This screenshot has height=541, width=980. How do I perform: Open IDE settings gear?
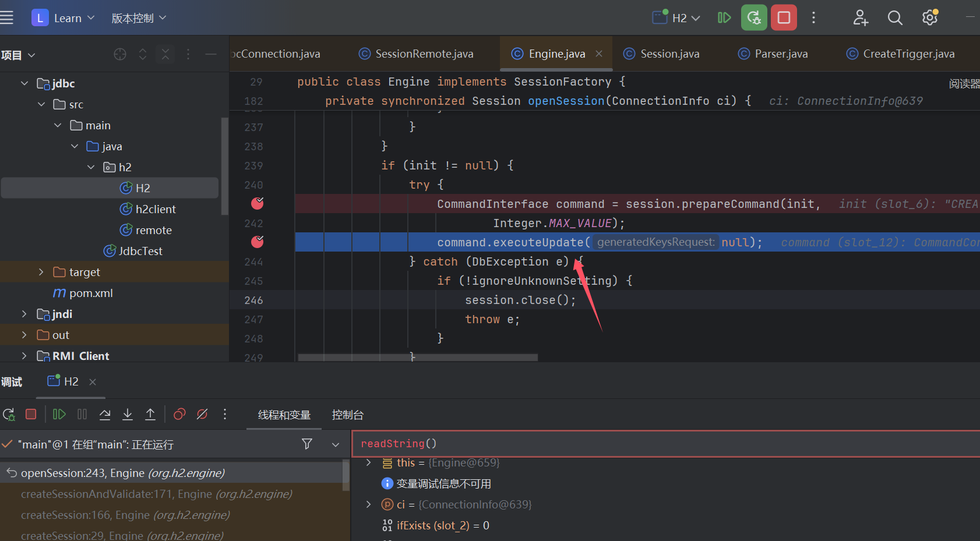click(x=930, y=17)
